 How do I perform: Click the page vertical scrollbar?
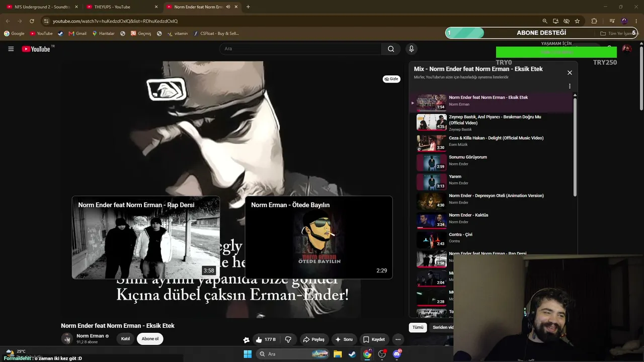(x=641, y=78)
